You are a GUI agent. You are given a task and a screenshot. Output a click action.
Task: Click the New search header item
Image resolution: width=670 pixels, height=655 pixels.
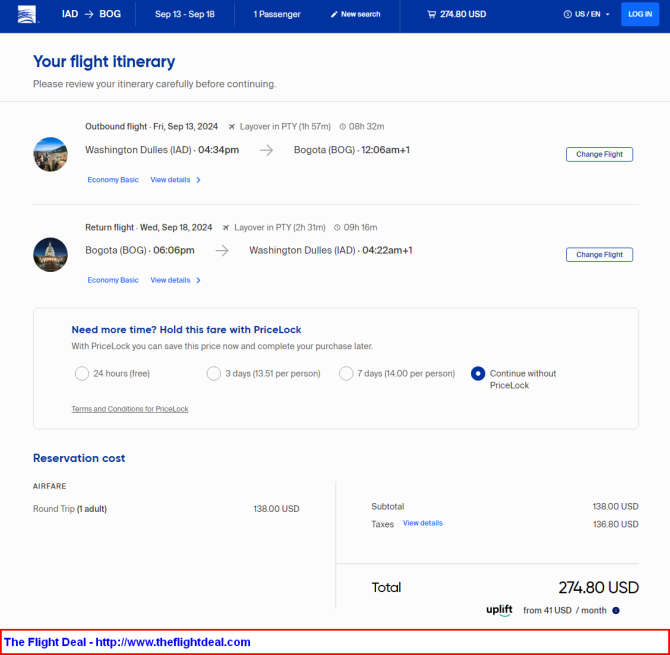[x=356, y=15]
